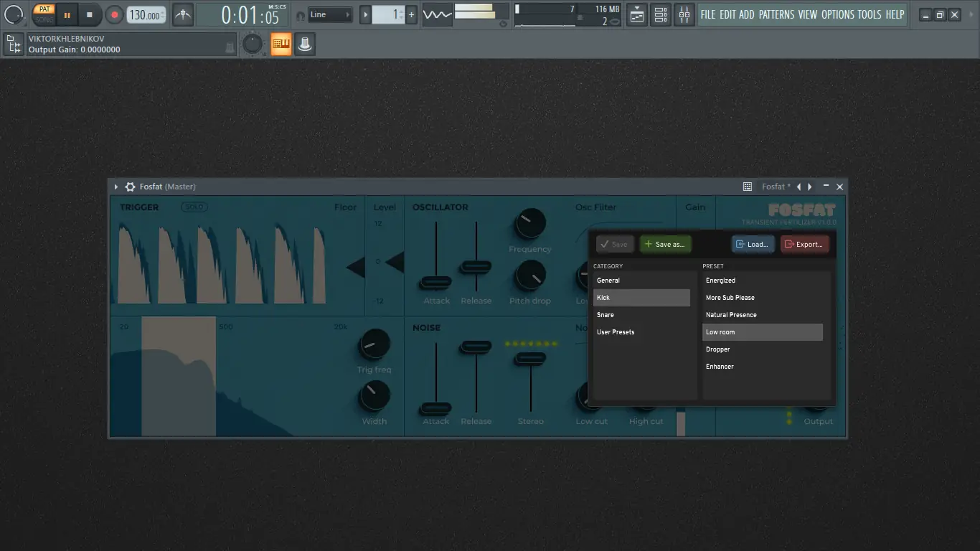The height and width of the screenshot is (551, 980).
Task: Open the Line snap dropdown
Action: 330,14
